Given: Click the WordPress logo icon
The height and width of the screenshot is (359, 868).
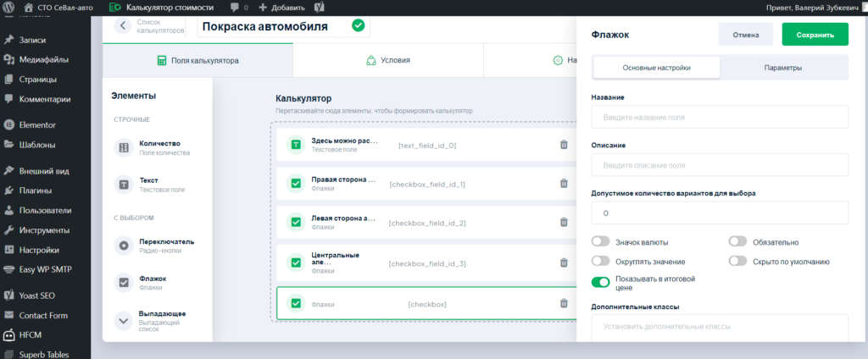Looking at the screenshot, I should tap(9, 8).
